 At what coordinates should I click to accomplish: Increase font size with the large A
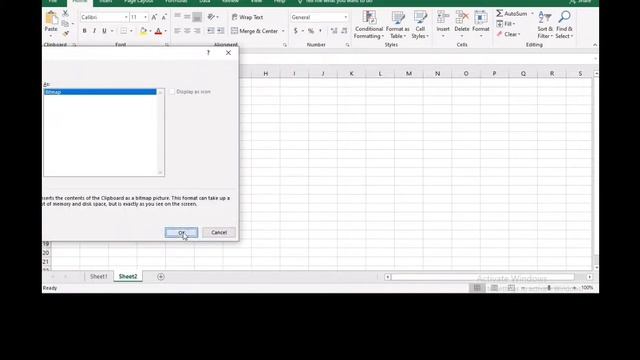(154, 17)
